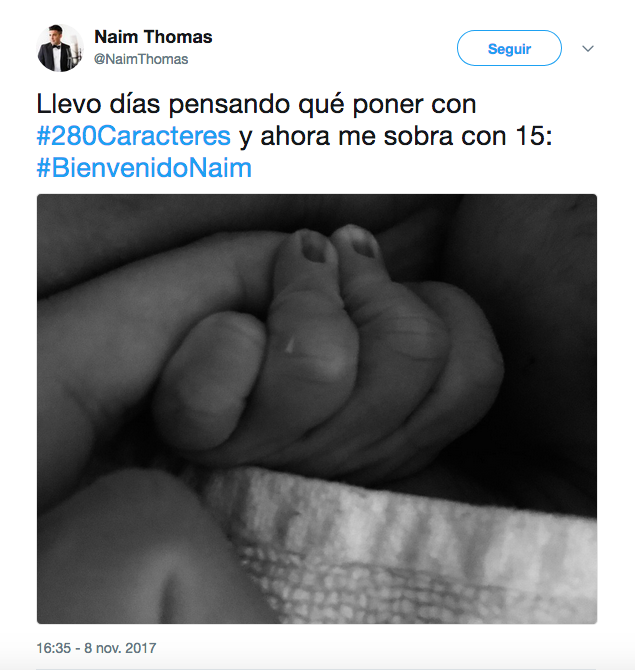Enlarge the black-and-white baby hand photo

tap(317, 409)
